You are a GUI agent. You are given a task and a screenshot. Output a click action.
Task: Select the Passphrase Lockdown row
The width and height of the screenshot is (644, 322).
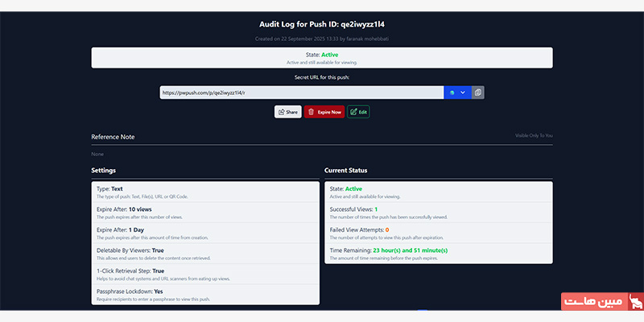coord(205,294)
